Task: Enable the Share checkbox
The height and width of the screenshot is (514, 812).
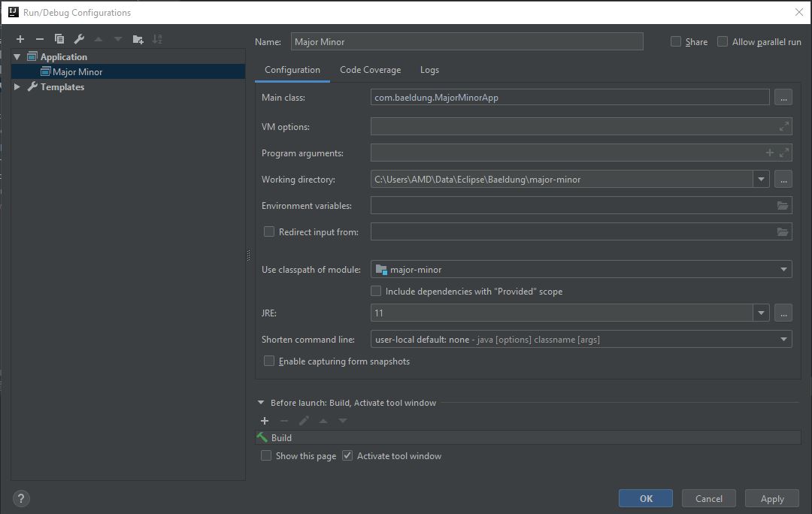Action: click(x=676, y=41)
